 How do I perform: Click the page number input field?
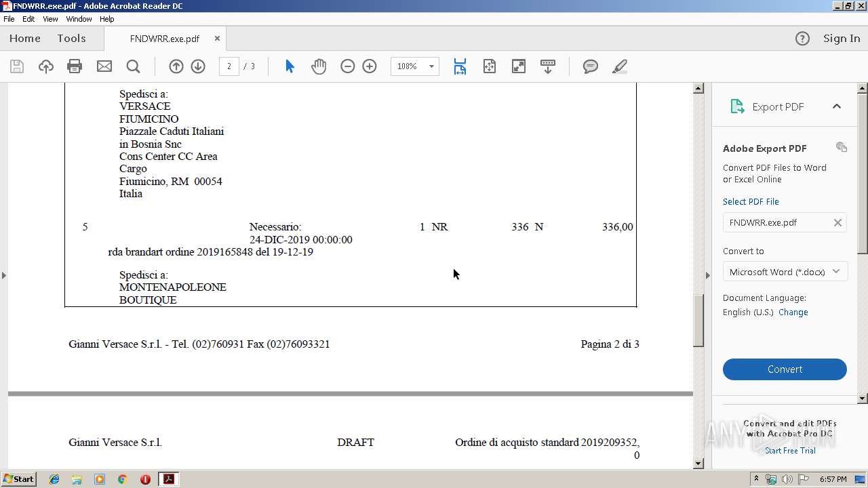[229, 66]
